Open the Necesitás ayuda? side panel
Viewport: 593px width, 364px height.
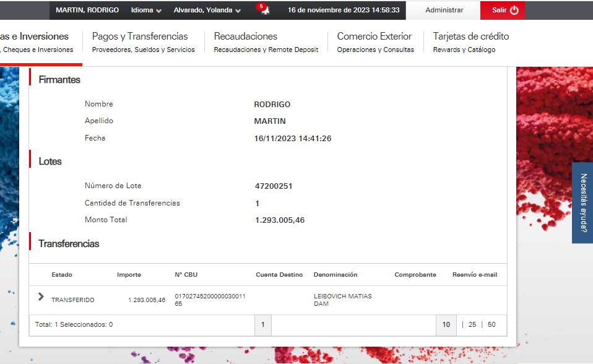(x=582, y=202)
